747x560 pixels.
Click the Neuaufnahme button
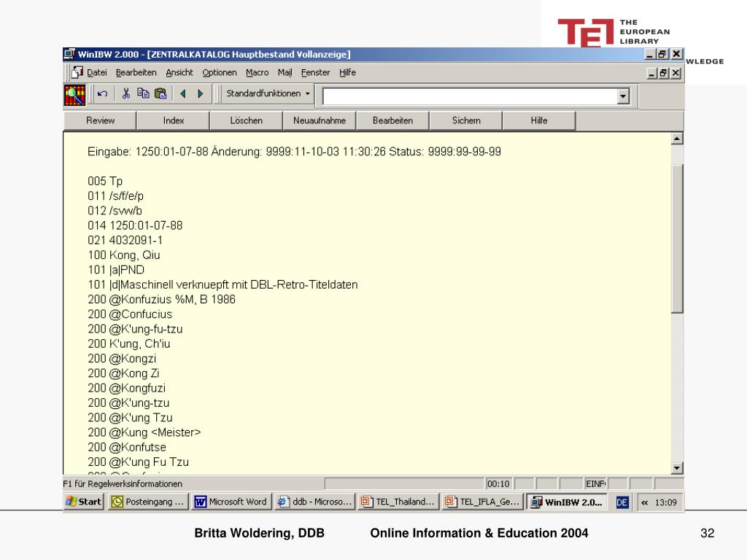320,120
